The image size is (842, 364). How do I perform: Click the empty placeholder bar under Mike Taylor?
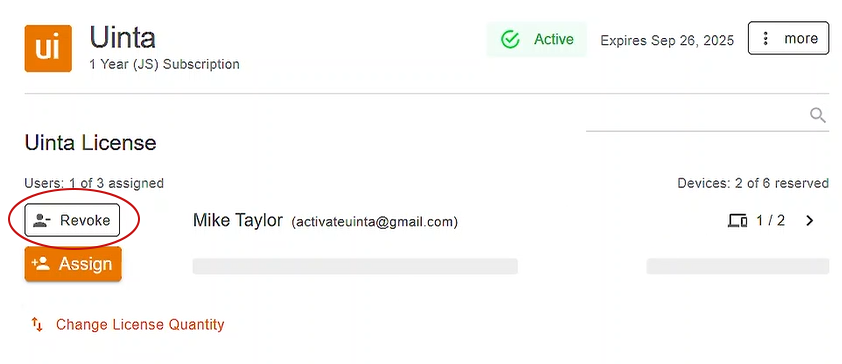(x=355, y=266)
